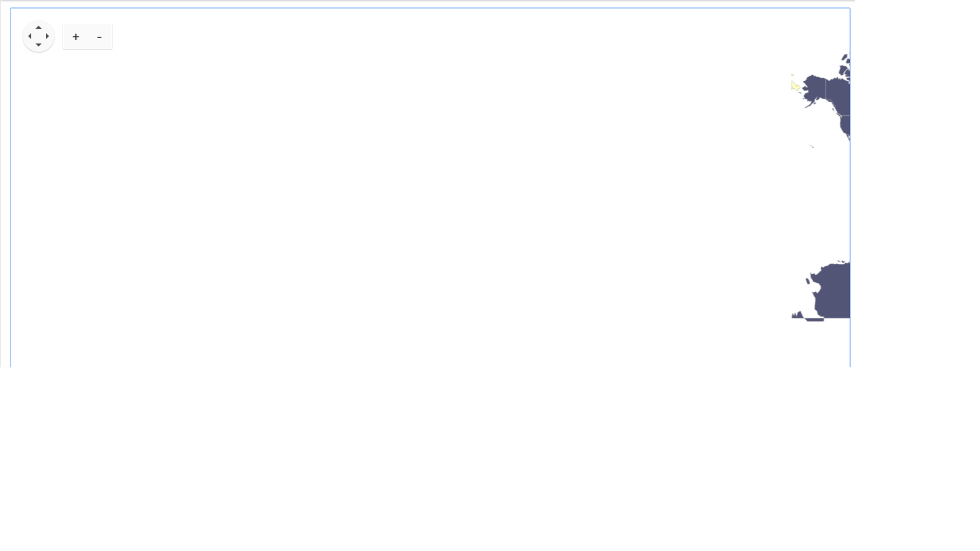This screenshot has height=551, width=980.
Task: Click the small yellow island above it
Action: coord(792,75)
